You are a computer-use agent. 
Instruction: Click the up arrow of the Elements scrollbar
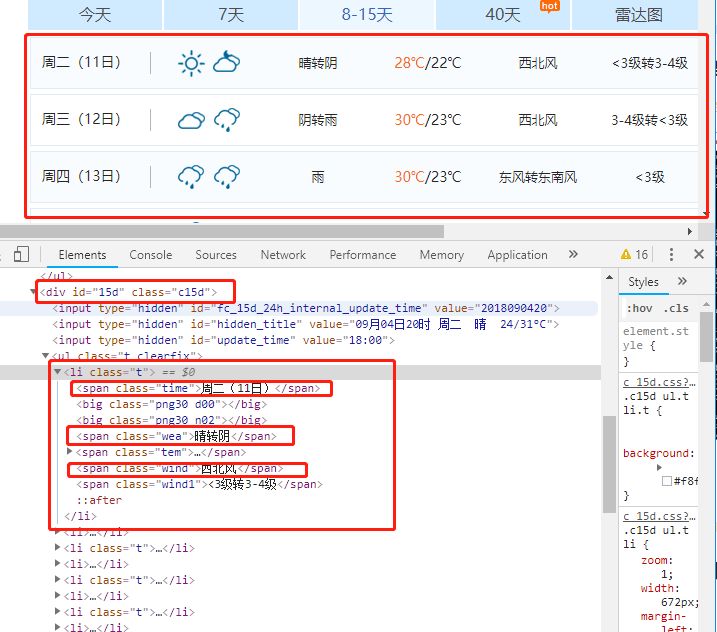(609, 277)
